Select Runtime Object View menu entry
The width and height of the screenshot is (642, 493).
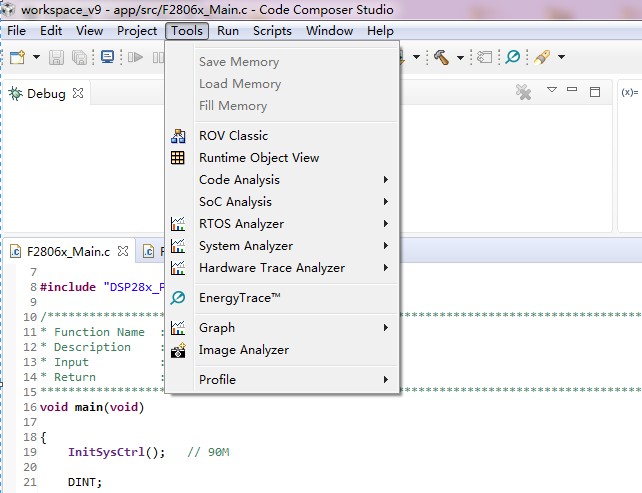click(x=282, y=158)
